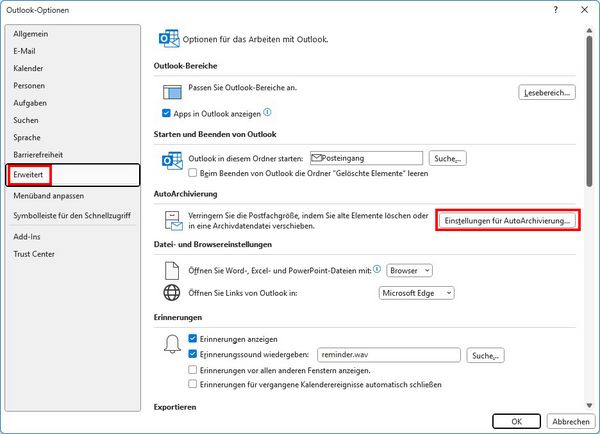Close the Outlook-Optionen dialog with X

pyautogui.click(x=584, y=10)
